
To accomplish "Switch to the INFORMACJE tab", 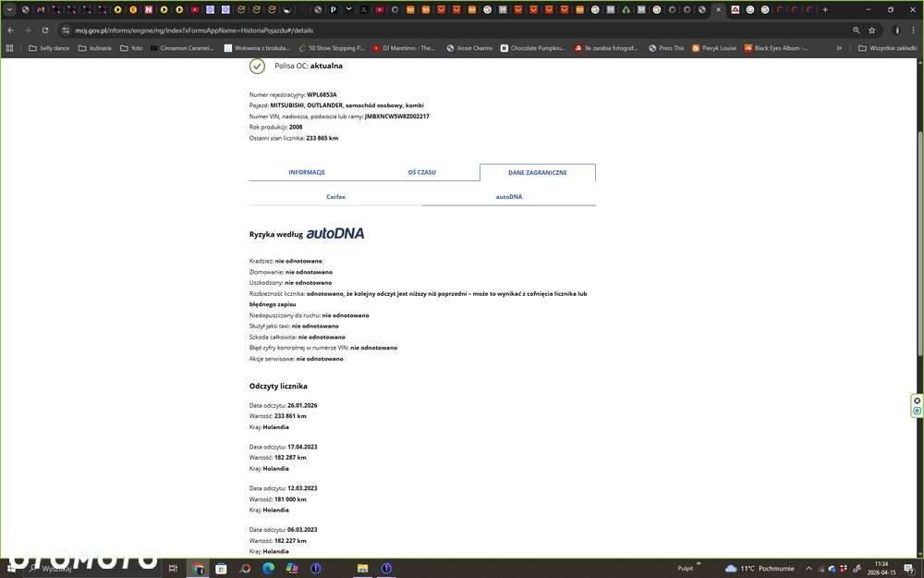I will 307,172.
